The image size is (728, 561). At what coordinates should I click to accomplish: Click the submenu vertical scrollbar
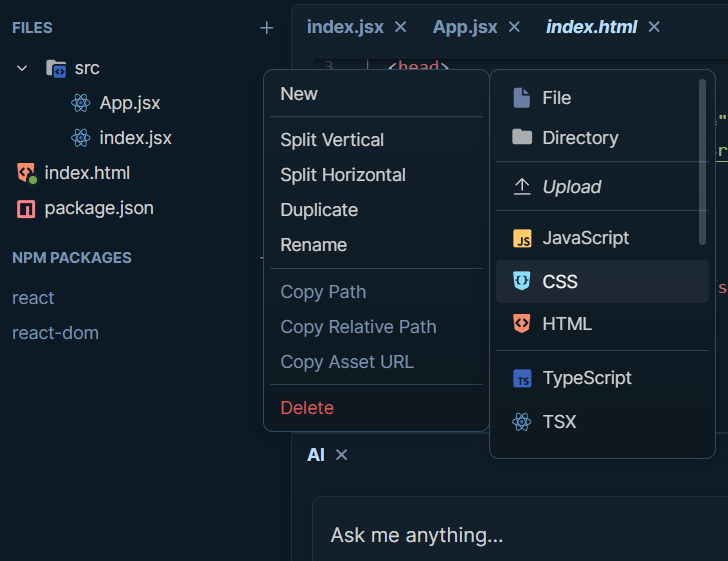pos(702,162)
